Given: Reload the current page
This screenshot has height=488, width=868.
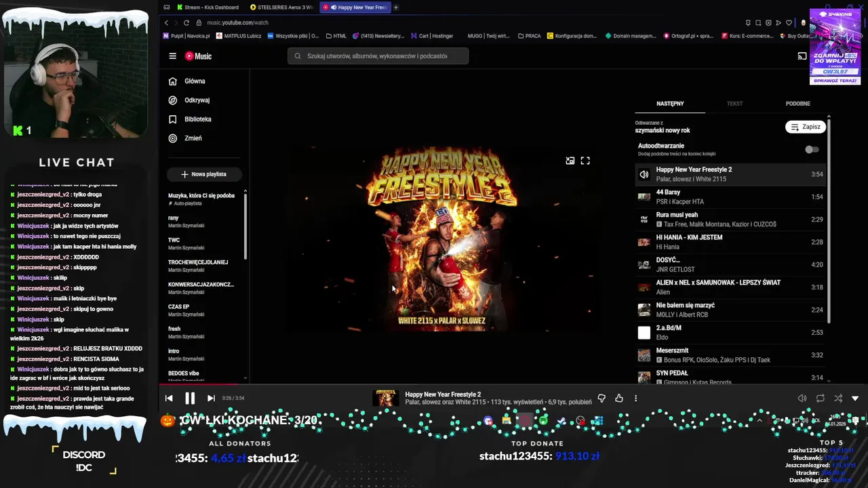Looking at the screenshot, I should (186, 22).
